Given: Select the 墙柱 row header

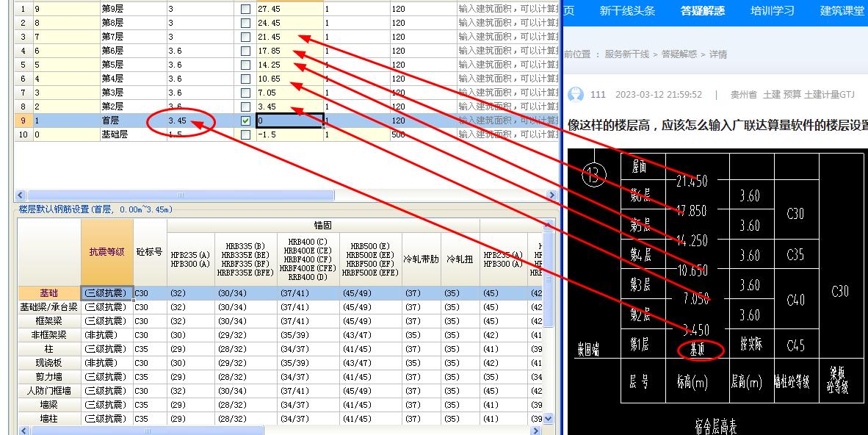Looking at the screenshot, I should coord(49,418).
